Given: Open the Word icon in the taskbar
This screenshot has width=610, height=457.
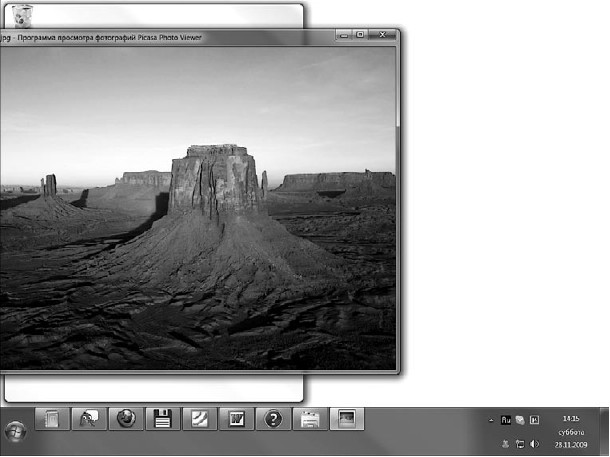Looking at the screenshot, I should coord(236,420).
